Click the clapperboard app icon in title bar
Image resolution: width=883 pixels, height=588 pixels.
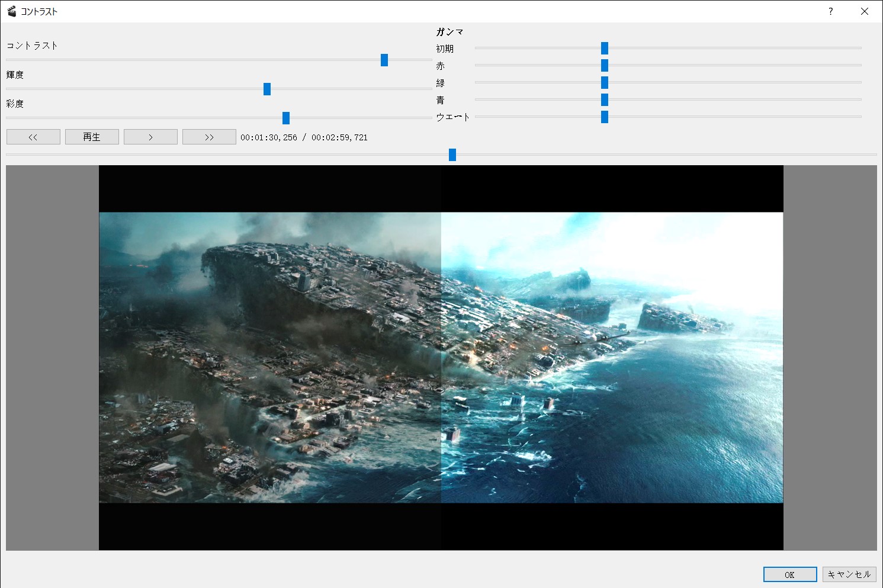point(11,11)
